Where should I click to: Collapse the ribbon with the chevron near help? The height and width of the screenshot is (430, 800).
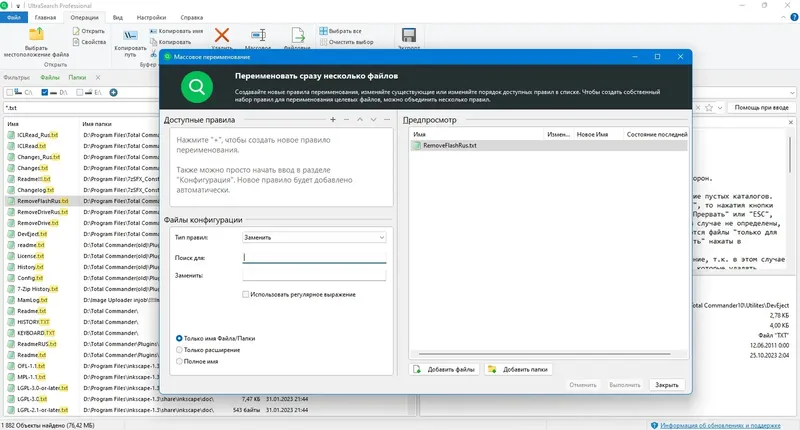784,17
